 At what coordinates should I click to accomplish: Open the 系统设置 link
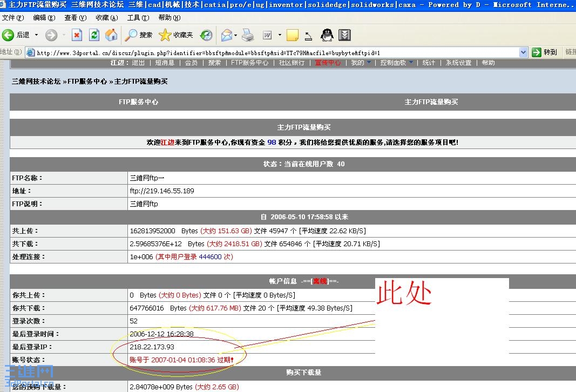pos(458,63)
